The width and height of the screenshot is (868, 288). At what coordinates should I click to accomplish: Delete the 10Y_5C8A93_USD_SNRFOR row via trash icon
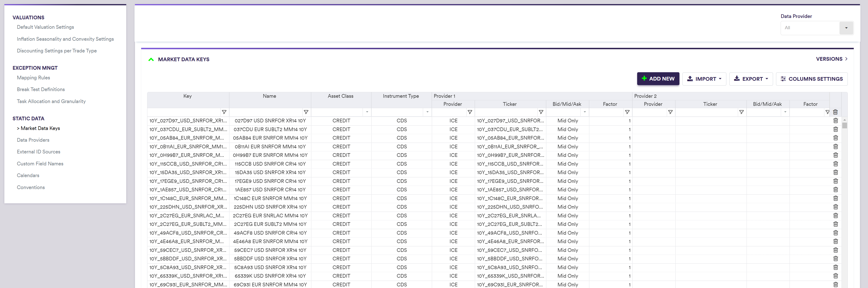[836, 268]
